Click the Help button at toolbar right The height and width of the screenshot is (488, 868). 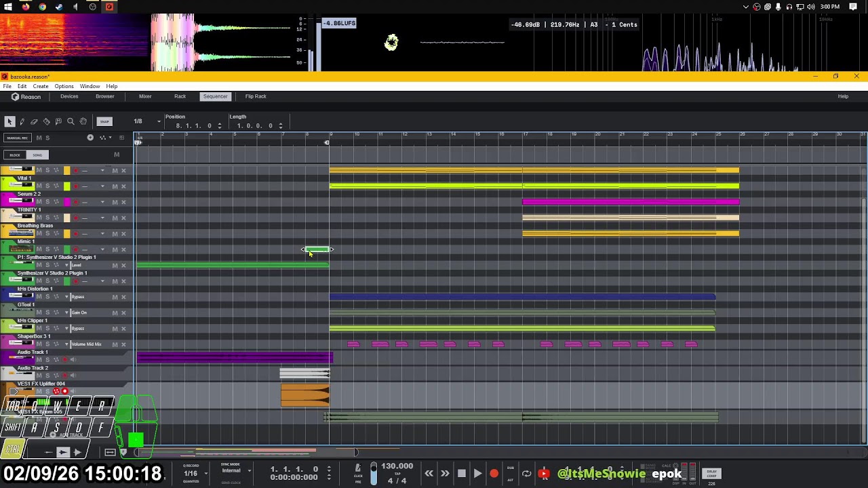pos(843,96)
